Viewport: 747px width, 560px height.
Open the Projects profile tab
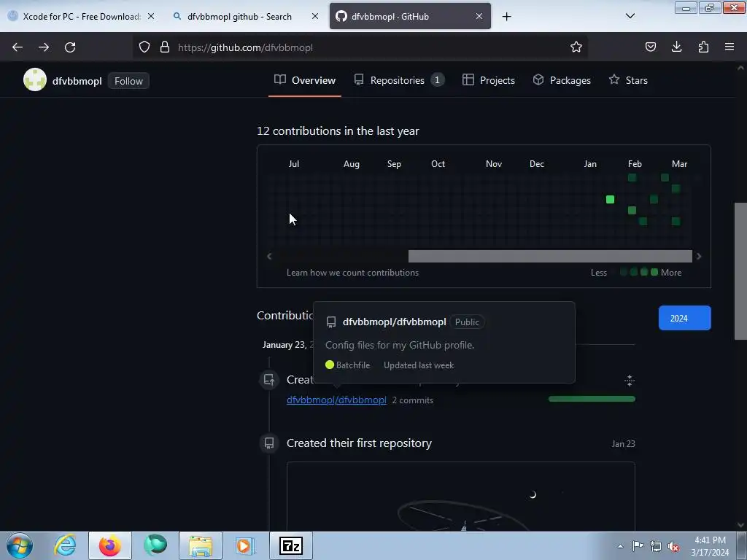point(489,80)
